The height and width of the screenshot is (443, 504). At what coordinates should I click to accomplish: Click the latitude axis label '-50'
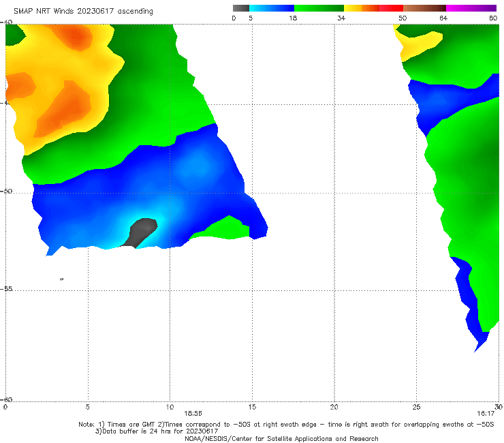tap(6, 191)
